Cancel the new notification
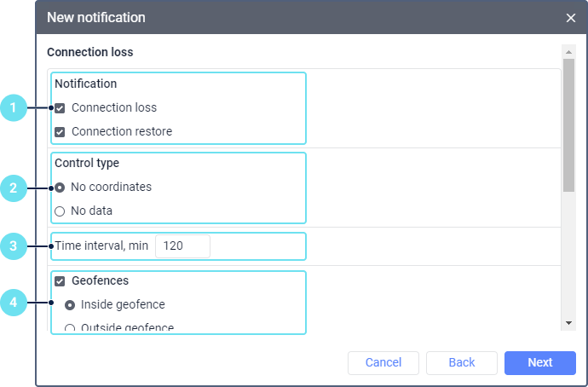 [x=383, y=363]
